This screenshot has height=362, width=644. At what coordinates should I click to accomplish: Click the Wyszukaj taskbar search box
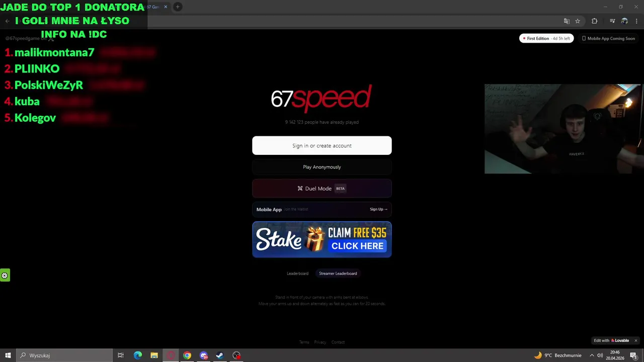[64, 355]
